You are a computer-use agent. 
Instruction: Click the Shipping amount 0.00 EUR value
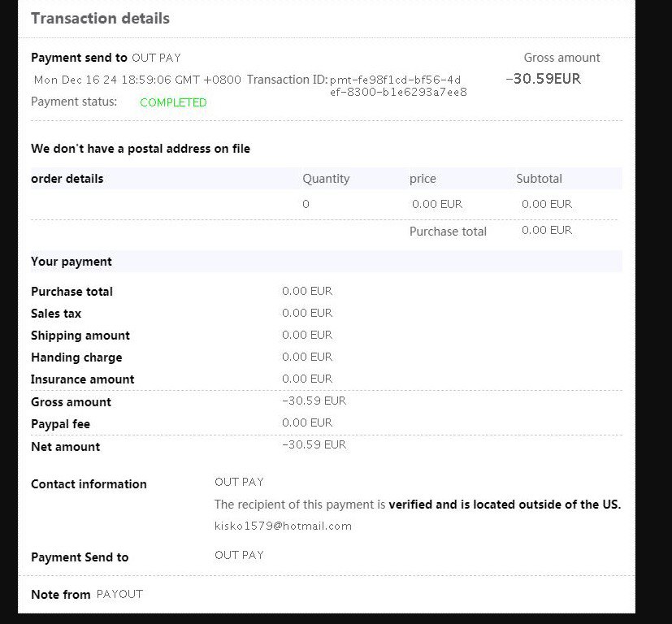[x=307, y=335]
